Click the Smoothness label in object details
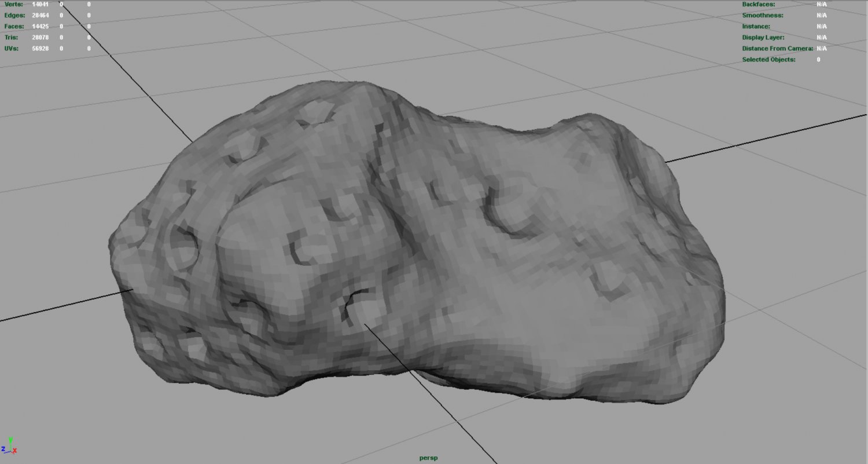The width and height of the screenshot is (868, 464). click(x=762, y=15)
